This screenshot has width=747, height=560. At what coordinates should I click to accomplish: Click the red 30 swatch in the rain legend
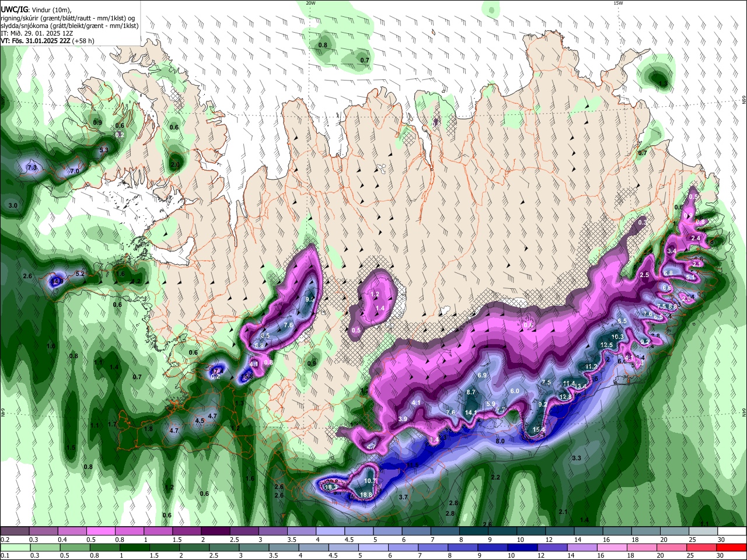[731, 547]
